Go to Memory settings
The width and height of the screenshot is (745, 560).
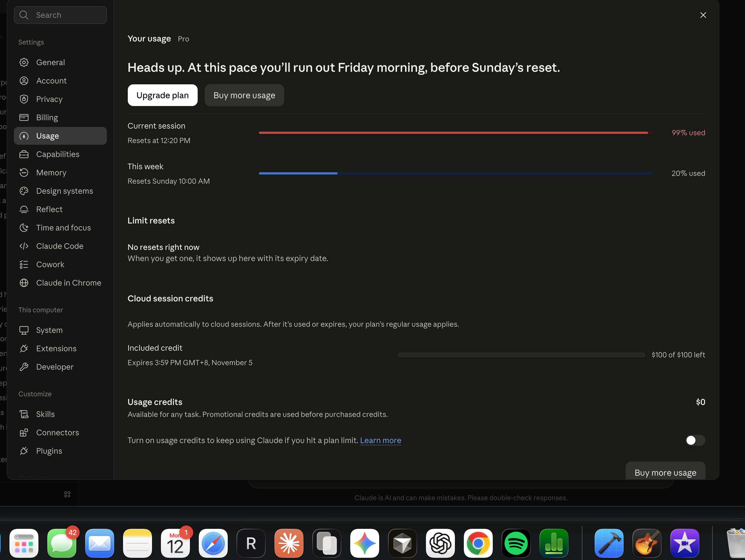(x=60, y=172)
